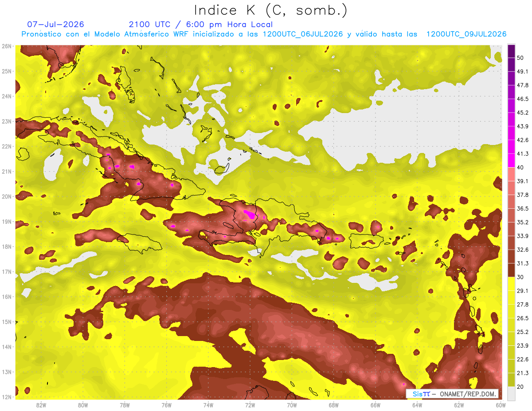Image resolution: width=532 pixels, height=411 pixels.
Task: Click the latitude label "16N"
Action: (x=7, y=297)
